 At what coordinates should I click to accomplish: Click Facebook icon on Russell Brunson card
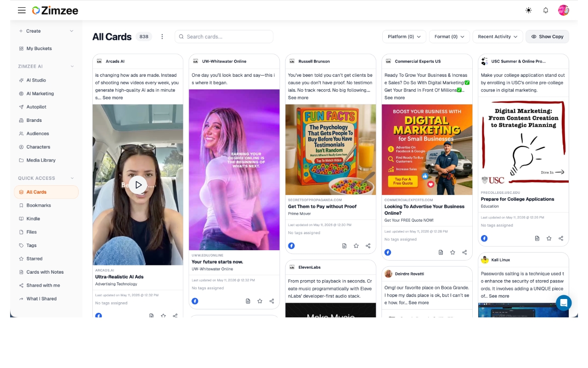tap(291, 246)
